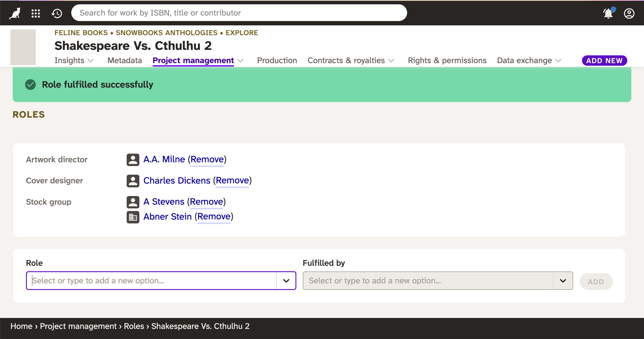The image size is (644, 339).
Task: Click the ADD NEW button
Action: 604,61
